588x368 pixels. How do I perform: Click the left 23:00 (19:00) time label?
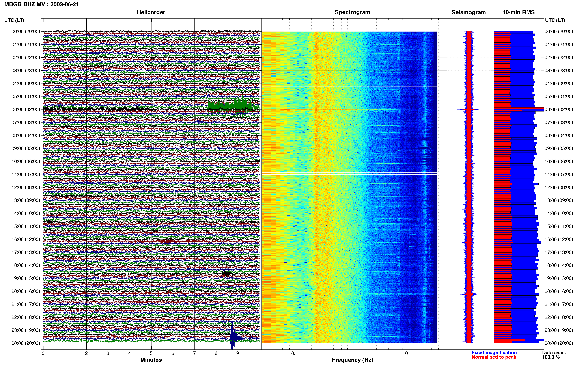point(26,330)
